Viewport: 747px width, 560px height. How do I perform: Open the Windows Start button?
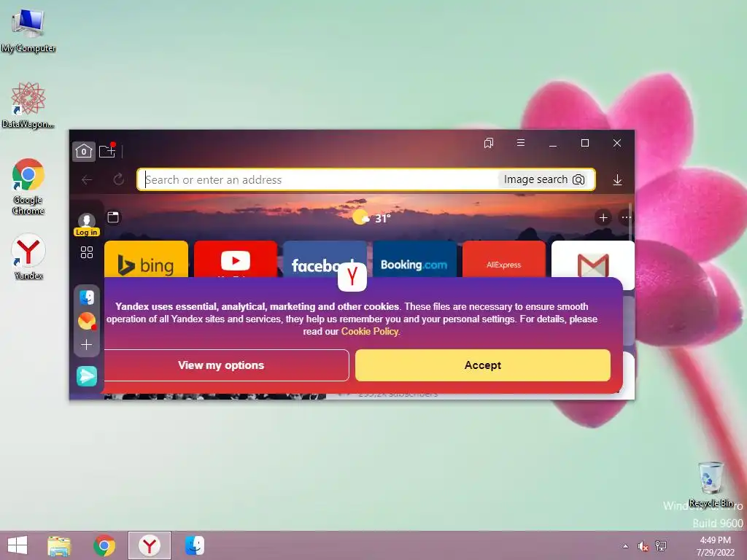point(18,545)
